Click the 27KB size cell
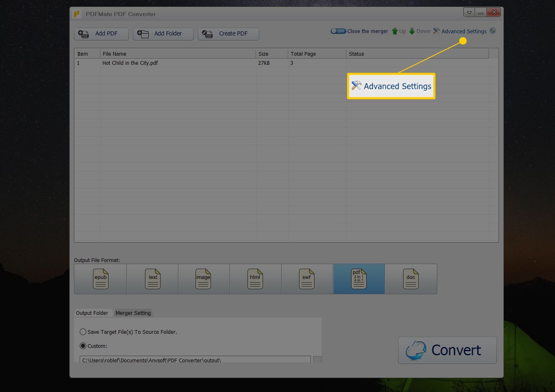 point(272,63)
